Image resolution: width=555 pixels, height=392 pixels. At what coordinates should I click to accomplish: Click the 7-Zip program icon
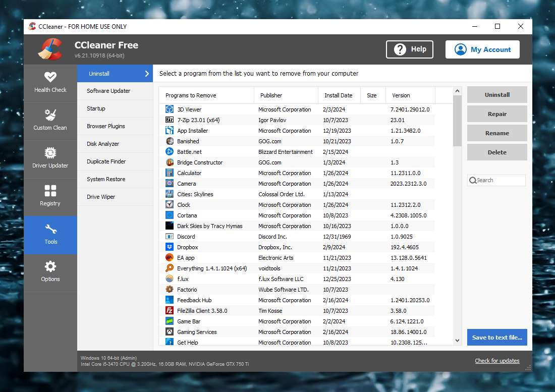pyautogui.click(x=170, y=120)
